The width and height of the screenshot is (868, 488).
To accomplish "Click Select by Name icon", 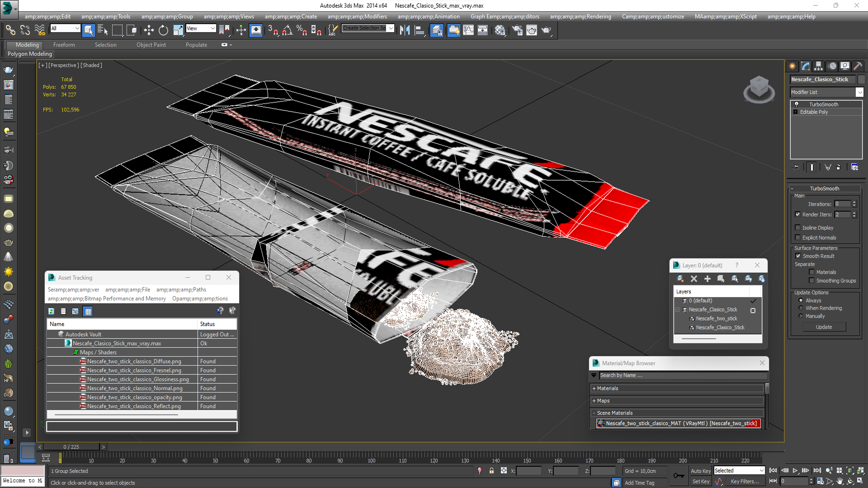I will pyautogui.click(x=103, y=30).
